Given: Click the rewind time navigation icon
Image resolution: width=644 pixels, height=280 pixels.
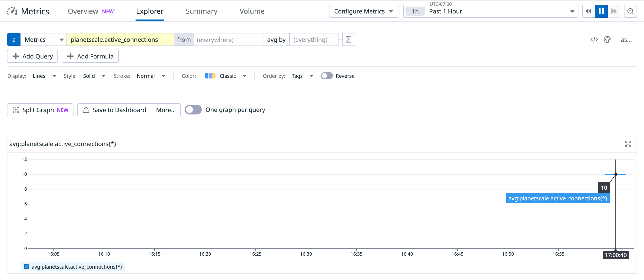Looking at the screenshot, I should (588, 11).
